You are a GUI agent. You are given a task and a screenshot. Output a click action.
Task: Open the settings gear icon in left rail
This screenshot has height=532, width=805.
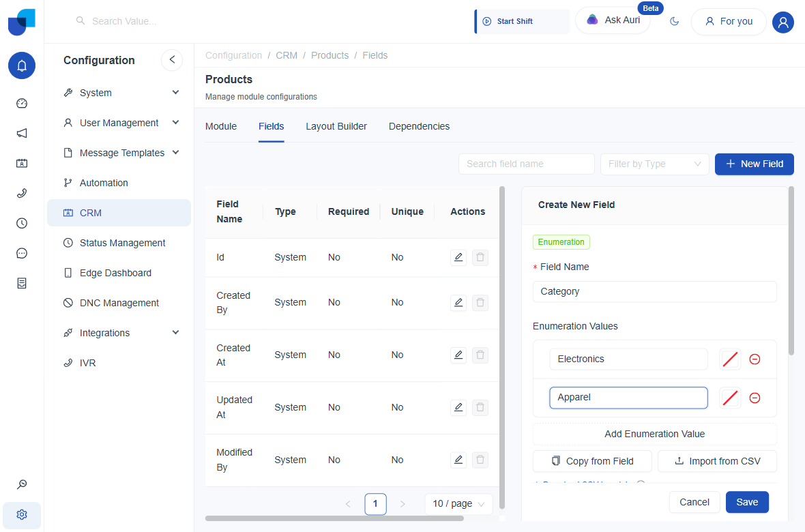[x=22, y=514]
